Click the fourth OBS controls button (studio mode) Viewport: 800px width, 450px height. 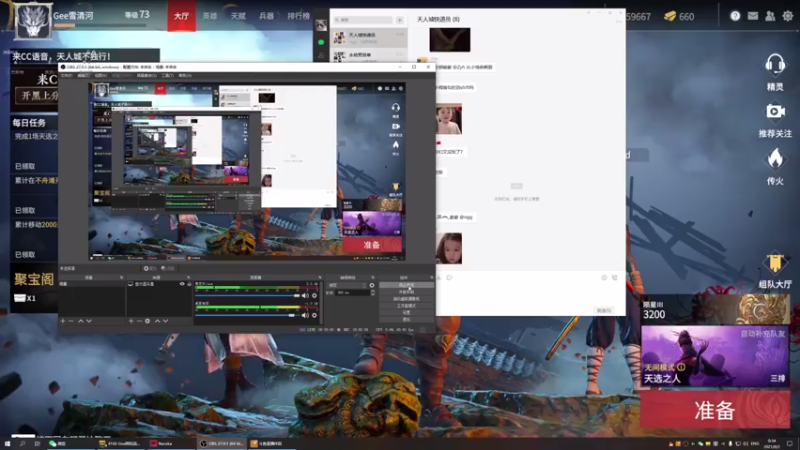[407, 306]
